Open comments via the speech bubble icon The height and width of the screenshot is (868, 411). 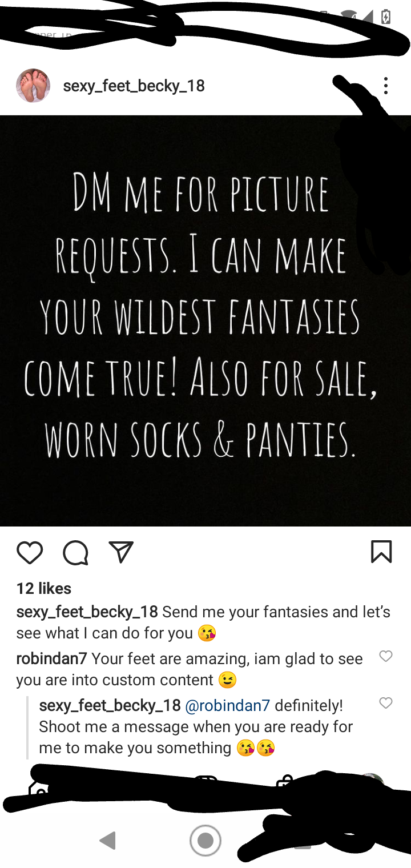pyautogui.click(x=75, y=552)
